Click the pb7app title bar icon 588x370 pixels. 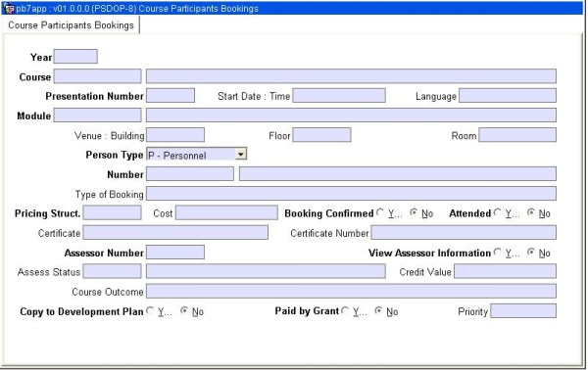pos(8,8)
